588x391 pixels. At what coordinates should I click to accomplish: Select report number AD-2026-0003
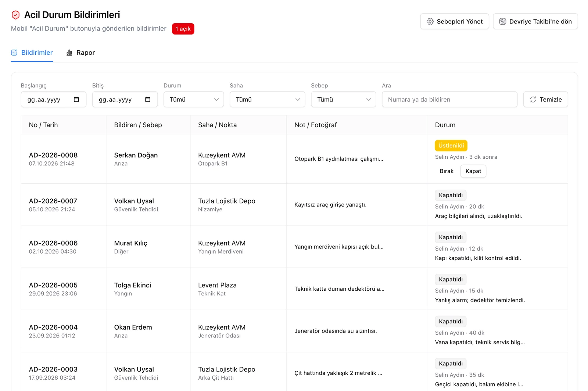click(x=53, y=369)
